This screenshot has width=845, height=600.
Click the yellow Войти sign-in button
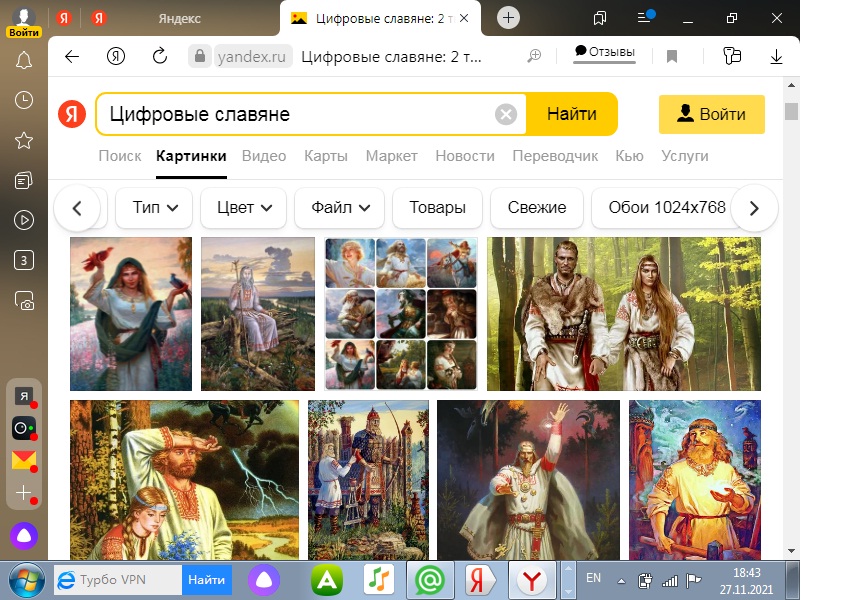click(x=712, y=114)
